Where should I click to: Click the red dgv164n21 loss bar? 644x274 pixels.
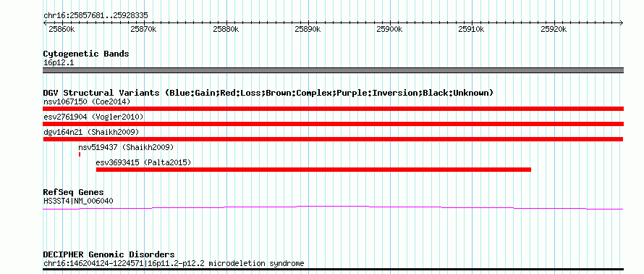coord(333,139)
